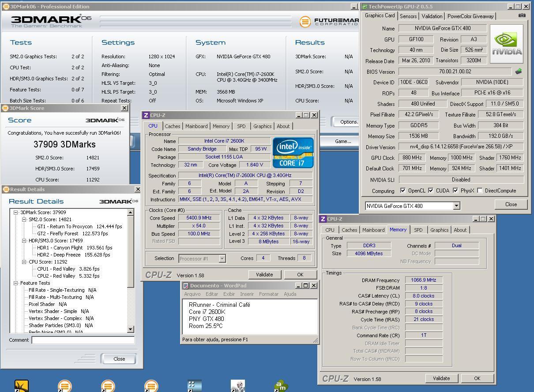Open the PowerColor Giveaway tab in GPU-Z
This screenshot has width=534, height=392.
click(470, 16)
